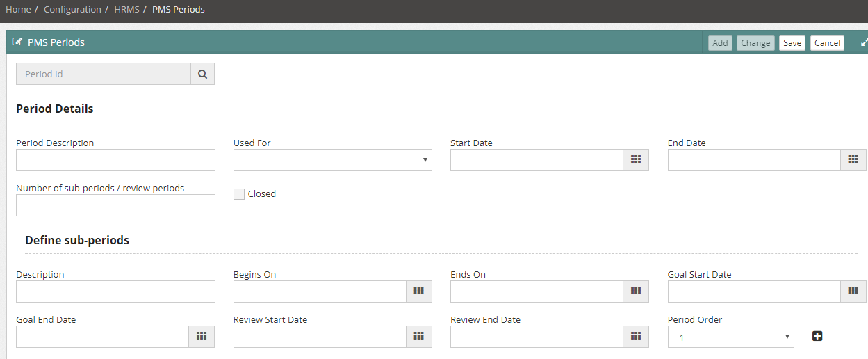Focus the sub-period Description field
Screen dimensions: 868x359
pyautogui.click(x=115, y=292)
